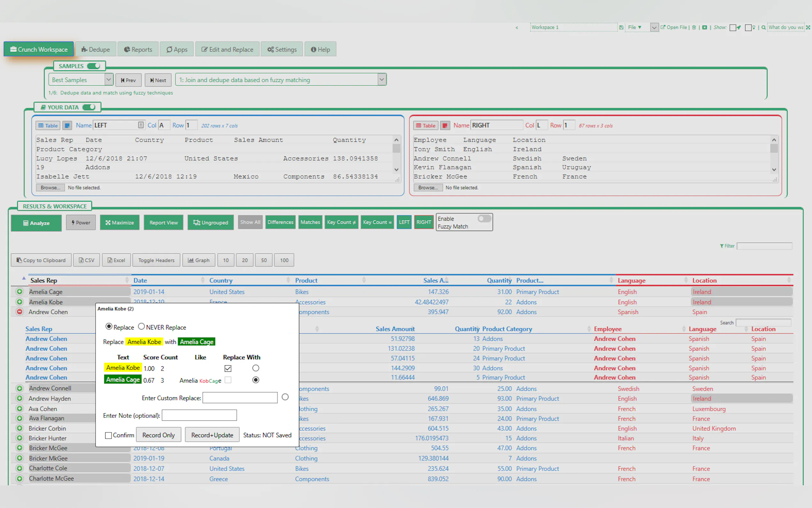
Task: Export results using the Excel button
Action: click(116, 260)
